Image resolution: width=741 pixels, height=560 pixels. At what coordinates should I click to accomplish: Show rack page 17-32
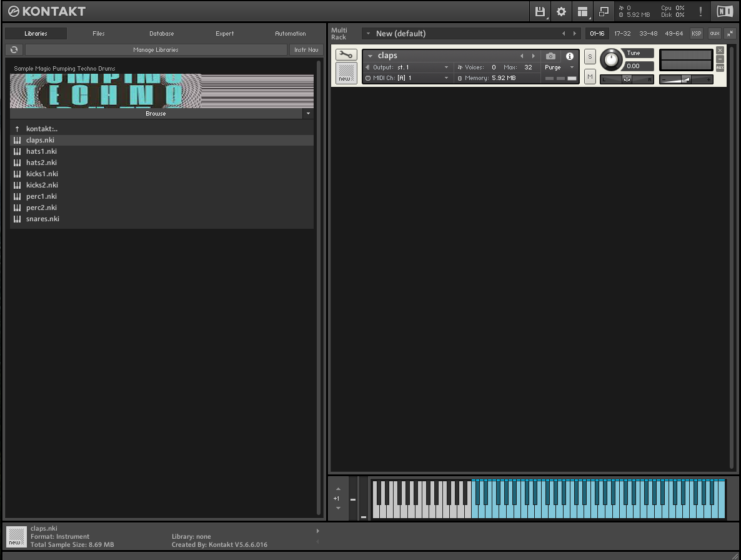coord(622,34)
